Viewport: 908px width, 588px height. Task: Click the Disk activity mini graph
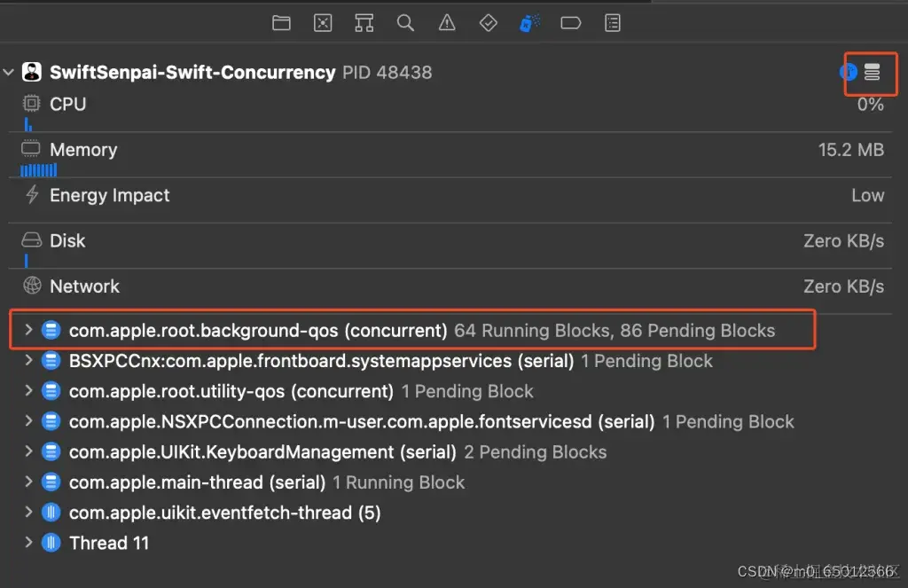[x=26, y=261]
